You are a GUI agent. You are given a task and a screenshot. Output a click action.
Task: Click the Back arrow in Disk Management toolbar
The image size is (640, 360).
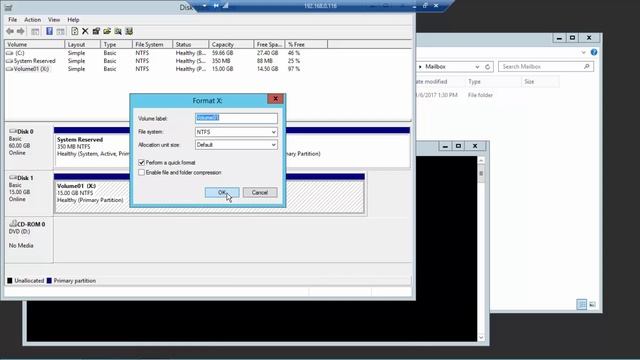tap(10, 31)
